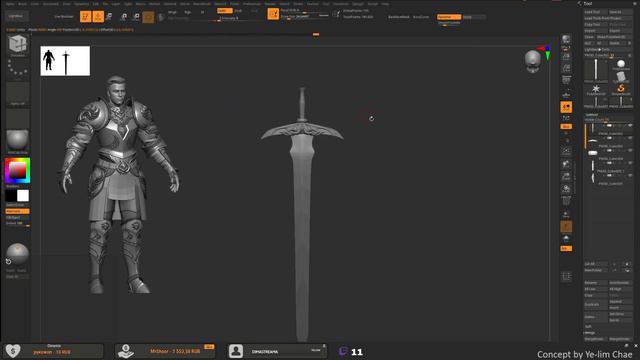Pick a color in the color picker square

(18, 171)
